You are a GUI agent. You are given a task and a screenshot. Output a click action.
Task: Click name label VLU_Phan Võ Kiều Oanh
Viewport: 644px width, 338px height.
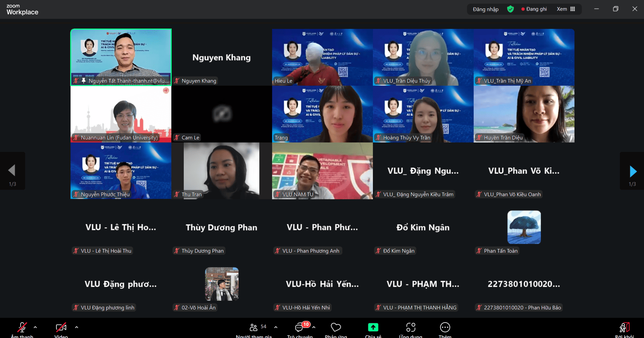(x=512, y=194)
